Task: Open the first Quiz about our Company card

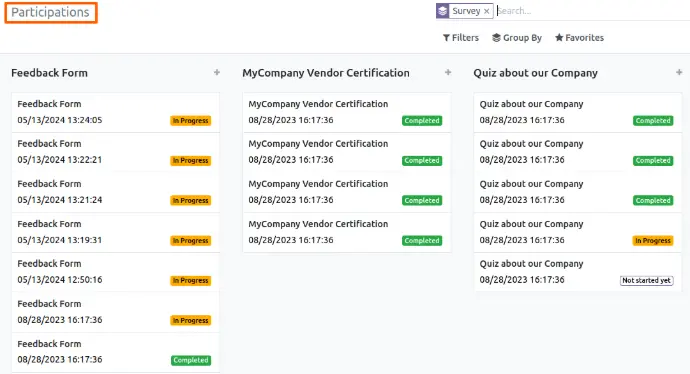Action: tap(578, 112)
